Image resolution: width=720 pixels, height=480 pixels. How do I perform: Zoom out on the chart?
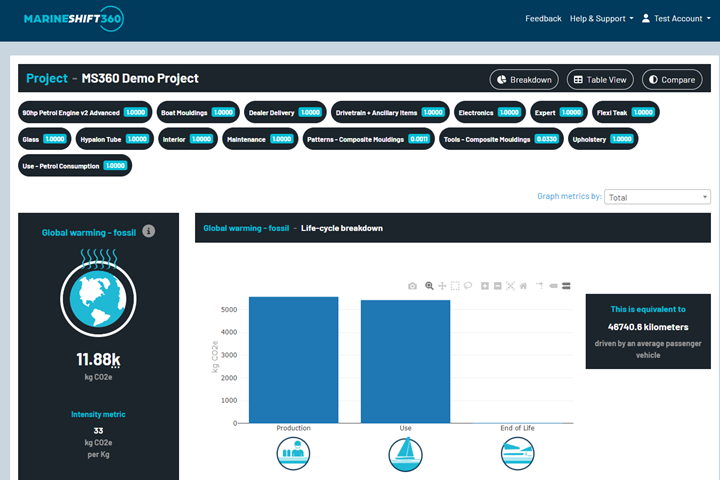click(497, 286)
